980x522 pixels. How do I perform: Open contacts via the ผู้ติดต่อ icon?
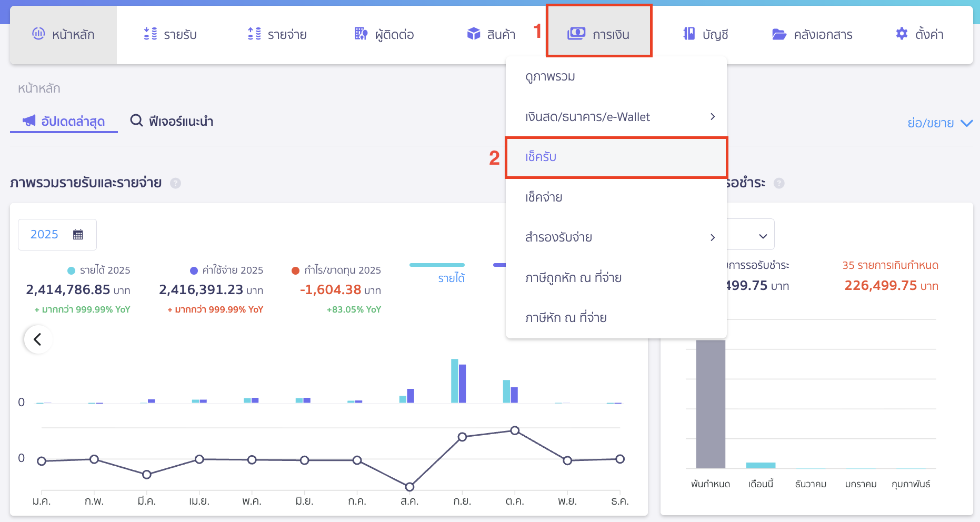361,34
